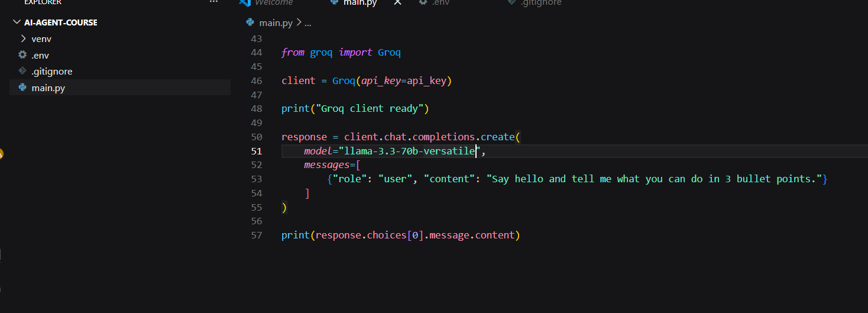Click line number 48 in the gutter
Viewport: 868px width, 313px height.
click(x=256, y=109)
